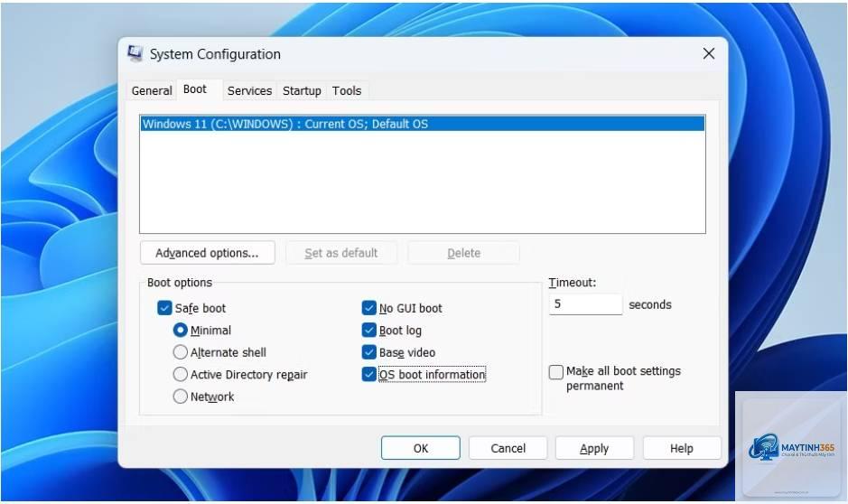The width and height of the screenshot is (848, 504).
Task: Enable Make all boot settings permanent
Action: pyautogui.click(x=556, y=372)
